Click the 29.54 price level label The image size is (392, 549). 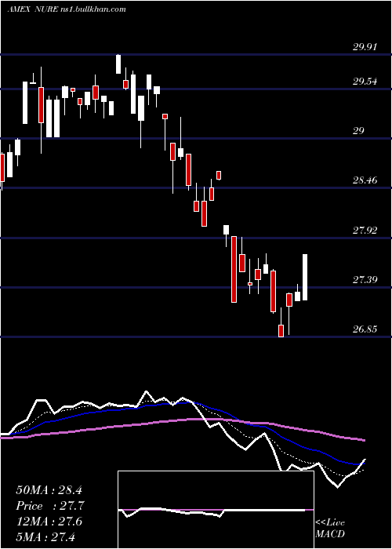[365, 82]
